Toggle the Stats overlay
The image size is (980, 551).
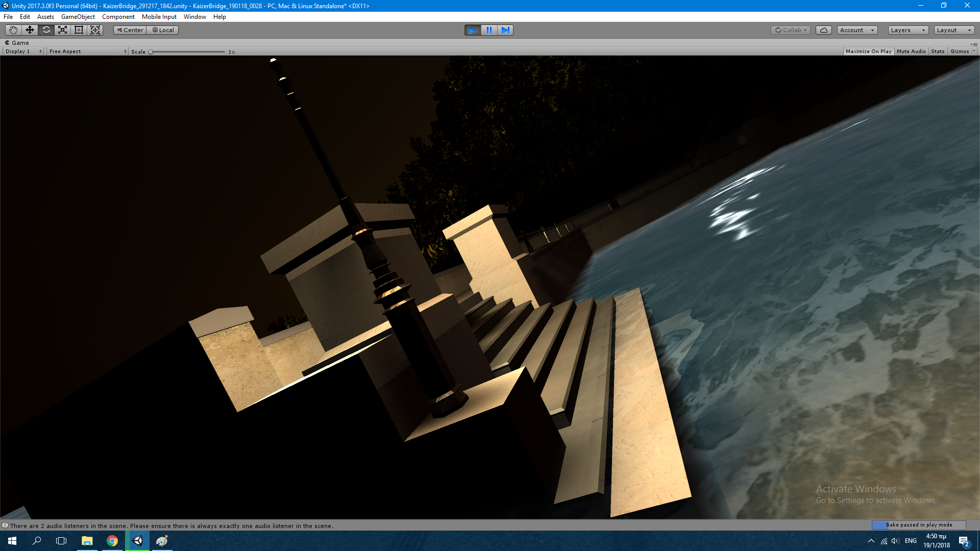pos(937,52)
